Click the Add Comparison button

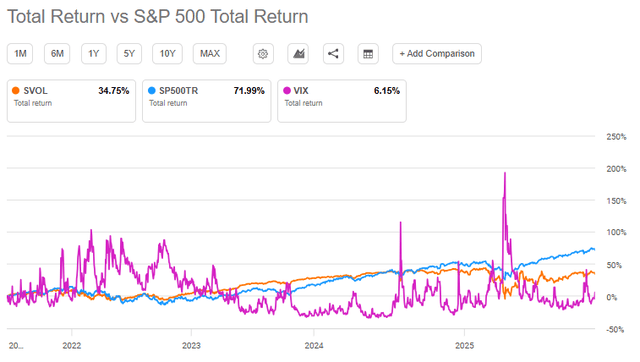click(x=437, y=54)
